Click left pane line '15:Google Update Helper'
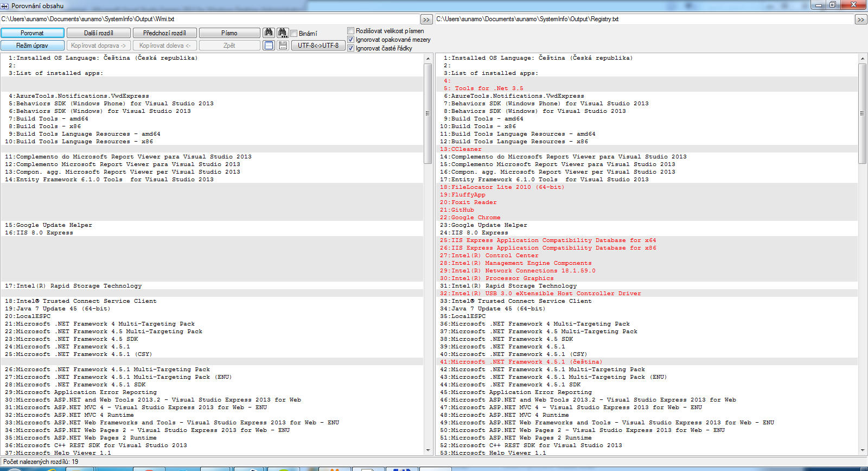The width and height of the screenshot is (868, 471). [x=212, y=225]
